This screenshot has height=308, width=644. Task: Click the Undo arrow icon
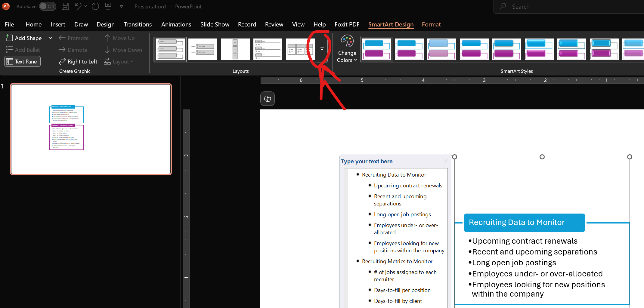(78, 6)
